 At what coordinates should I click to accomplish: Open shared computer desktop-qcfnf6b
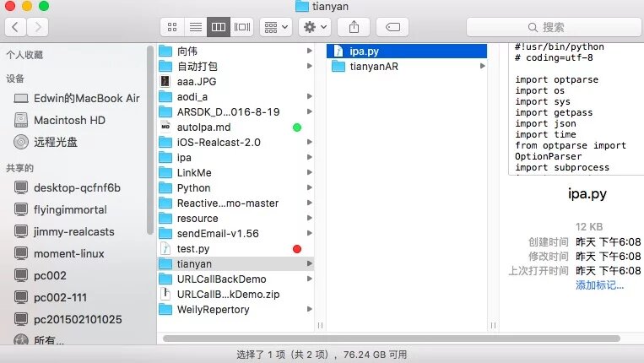[68, 187]
